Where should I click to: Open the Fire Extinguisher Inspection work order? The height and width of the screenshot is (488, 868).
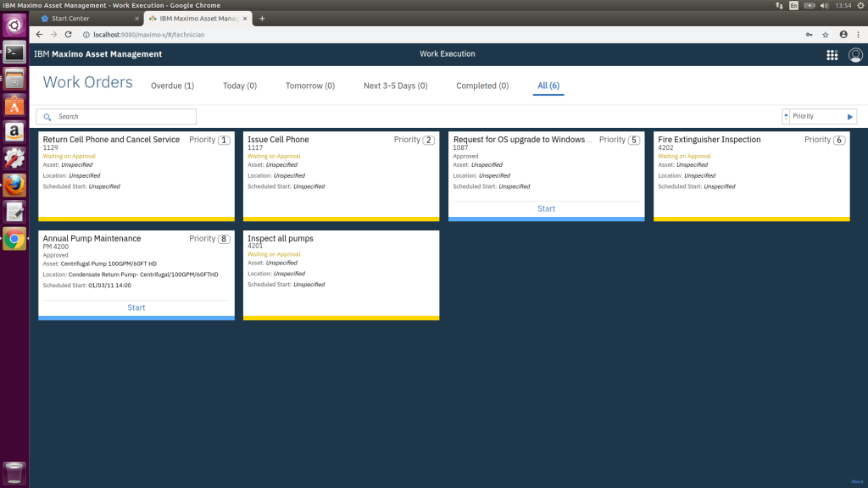[751, 176]
